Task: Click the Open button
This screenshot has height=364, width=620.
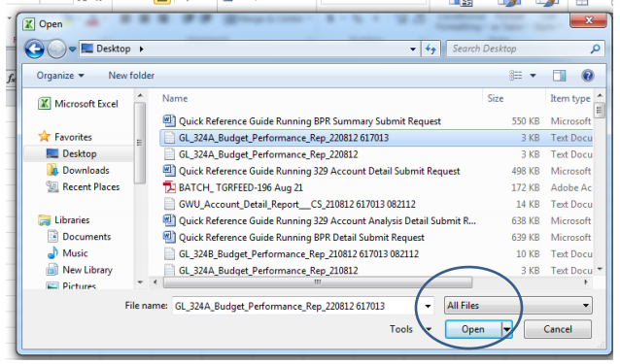Action: [x=473, y=329]
